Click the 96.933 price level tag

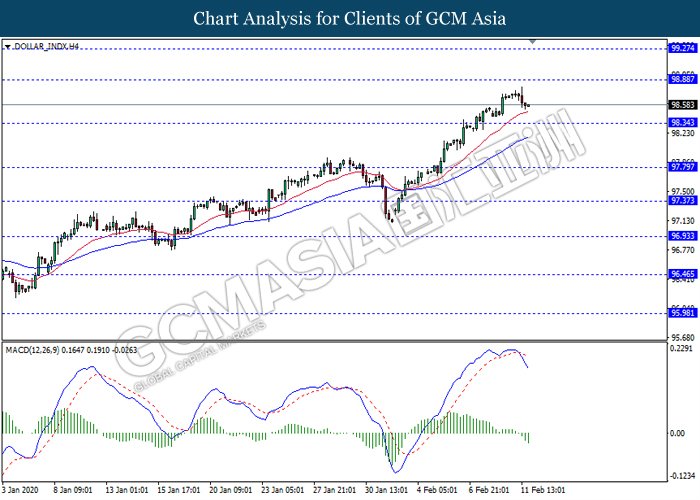(x=683, y=236)
